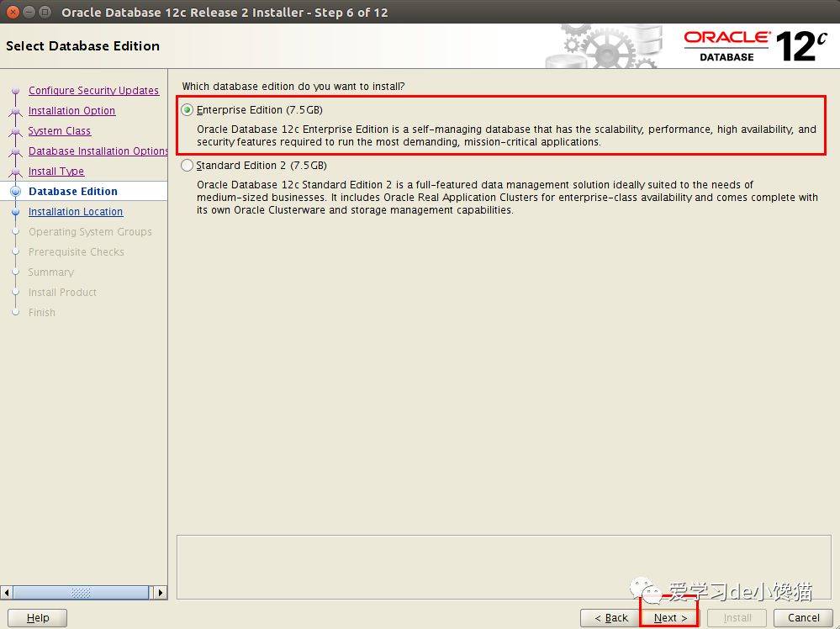
Task: Open the Installation Location step link
Action: [x=76, y=212]
